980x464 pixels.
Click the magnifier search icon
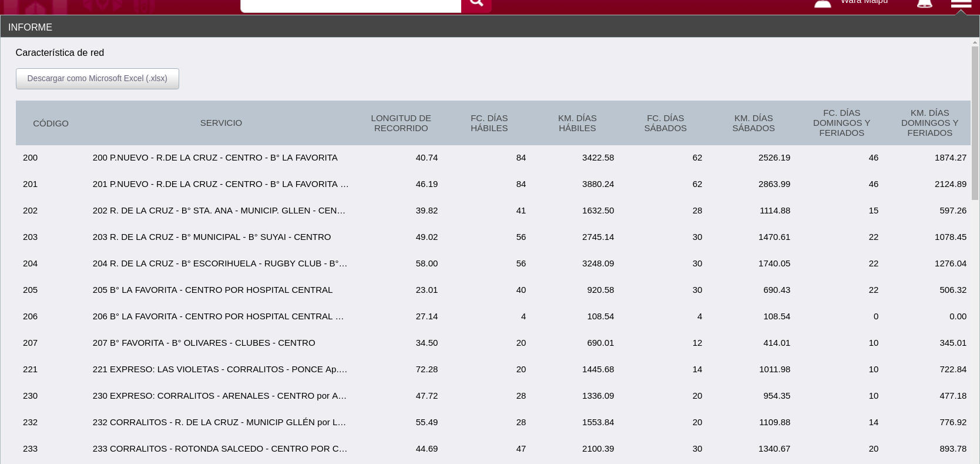click(476, 4)
